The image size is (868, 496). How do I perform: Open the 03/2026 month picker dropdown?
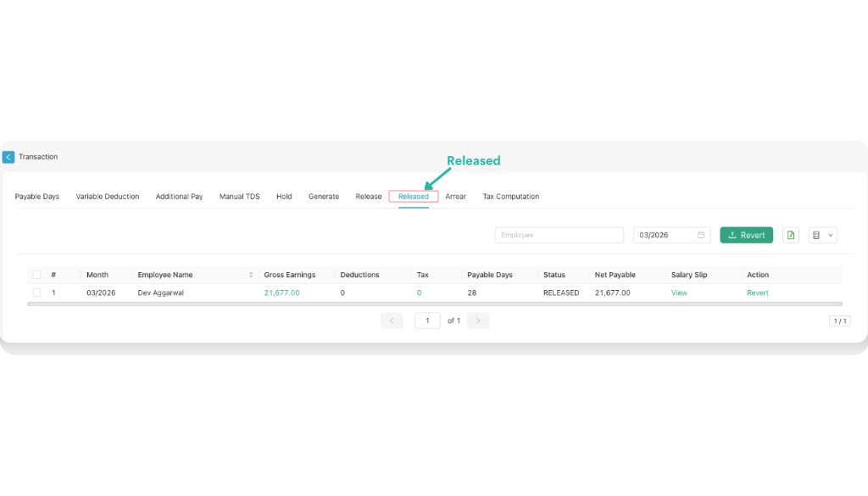pyautogui.click(x=670, y=235)
